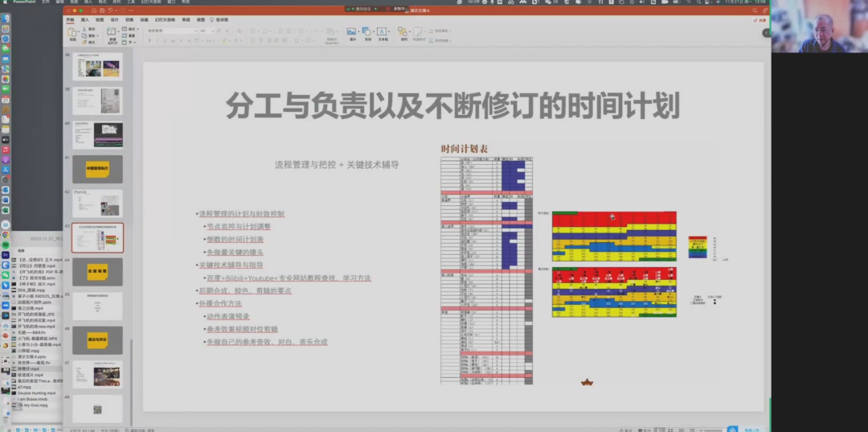The height and width of the screenshot is (432, 868).
Task: Click the 关键技术辅导与指导 bullet text
Action: pos(231,265)
